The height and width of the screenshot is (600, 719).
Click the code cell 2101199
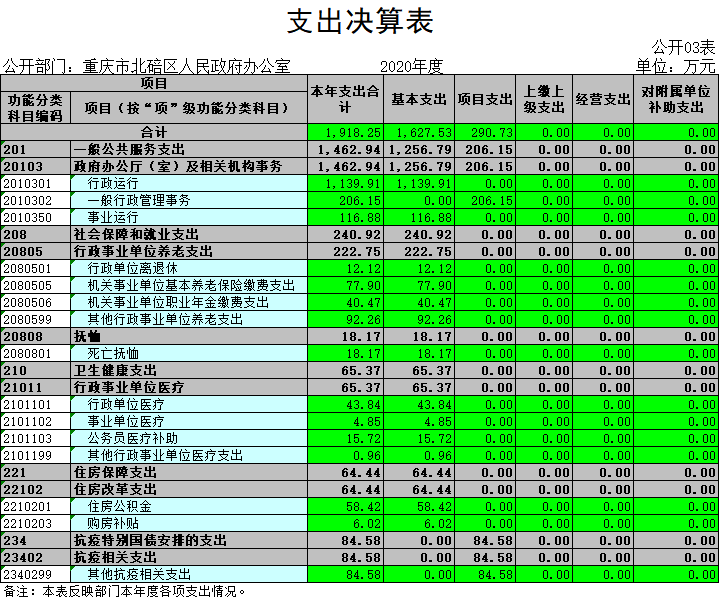tap(35, 455)
